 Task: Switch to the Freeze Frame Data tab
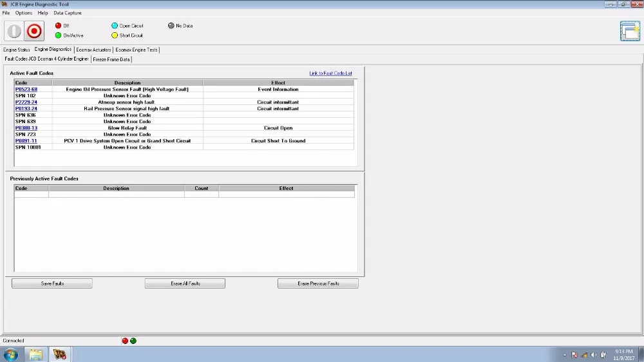[x=111, y=59]
